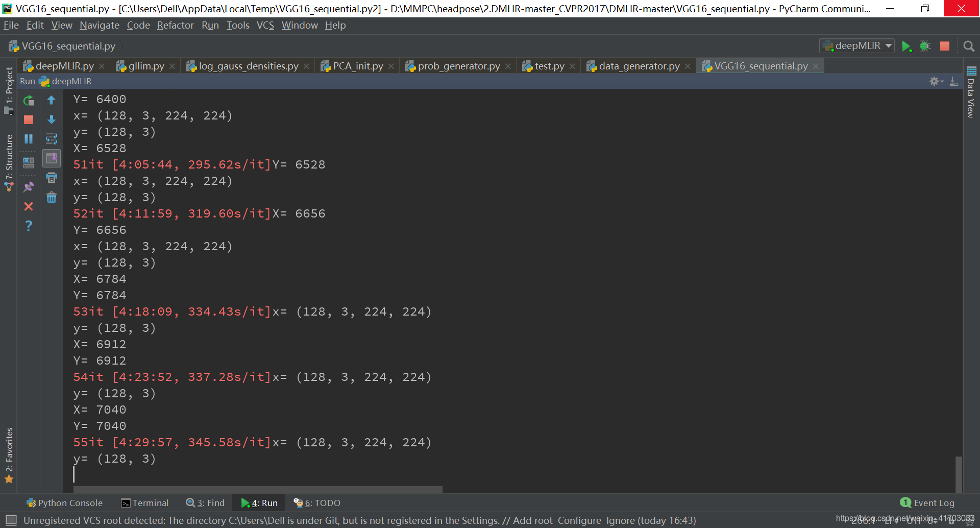Stop the running process in Run panel
Viewport: 980px width, 528px height.
pos(29,119)
